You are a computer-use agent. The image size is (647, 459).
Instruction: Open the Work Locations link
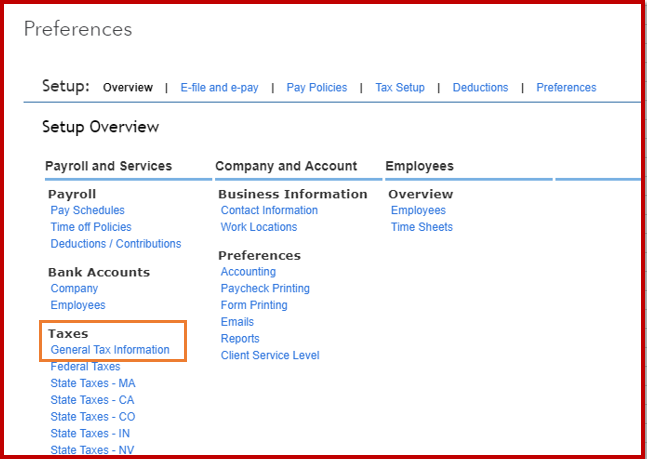coord(259,227)
